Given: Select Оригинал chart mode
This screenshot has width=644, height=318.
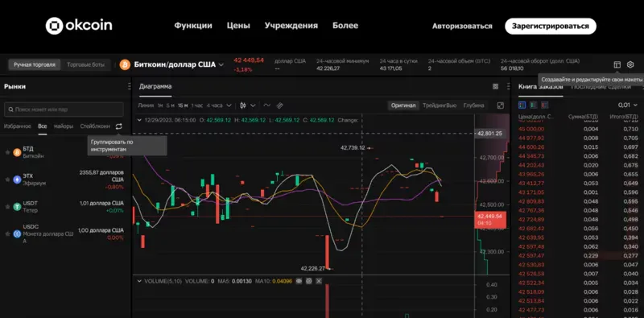Looking at the screenshot, I should pos(403,105).
